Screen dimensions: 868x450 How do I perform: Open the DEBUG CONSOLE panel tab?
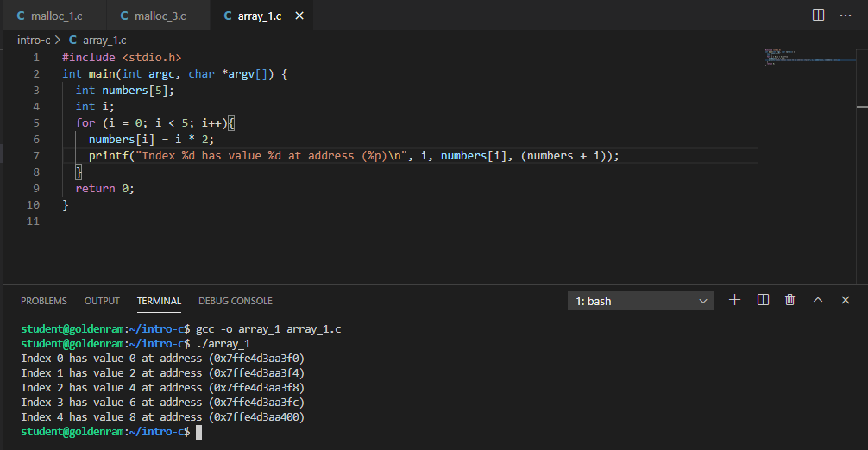point(236,301)
